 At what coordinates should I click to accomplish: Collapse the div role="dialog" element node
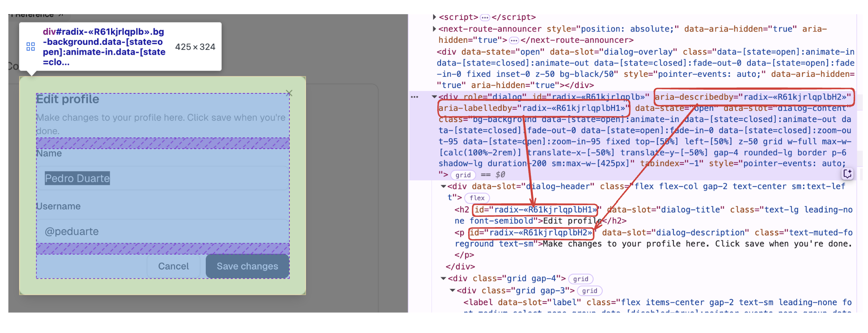(434, 97)
